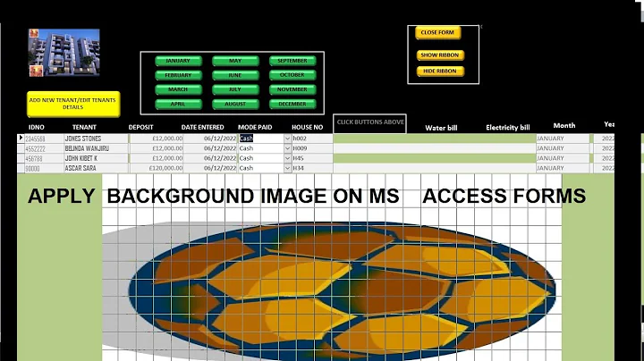Viewport: 644px width, 361px height.
Task: Click Year field in Belinda Wanjiru row
Action: coord(604,148)
